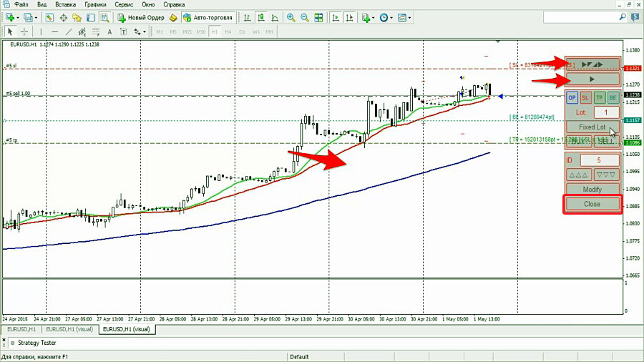
Task: Open the Сервис menu
Action: [x=123, y=4]
